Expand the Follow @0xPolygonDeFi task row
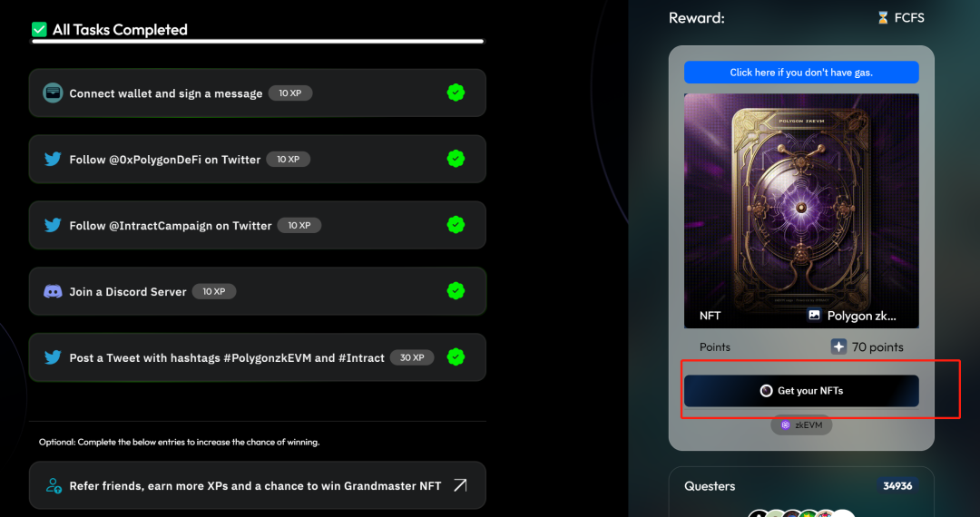 point(258,160)
